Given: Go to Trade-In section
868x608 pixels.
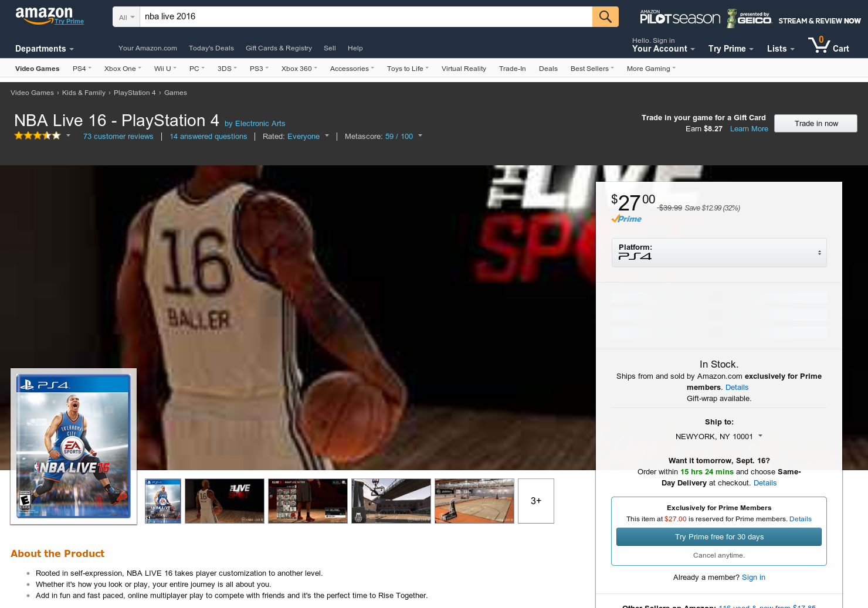Looking at the screenshot, I should tap(513, 69).
